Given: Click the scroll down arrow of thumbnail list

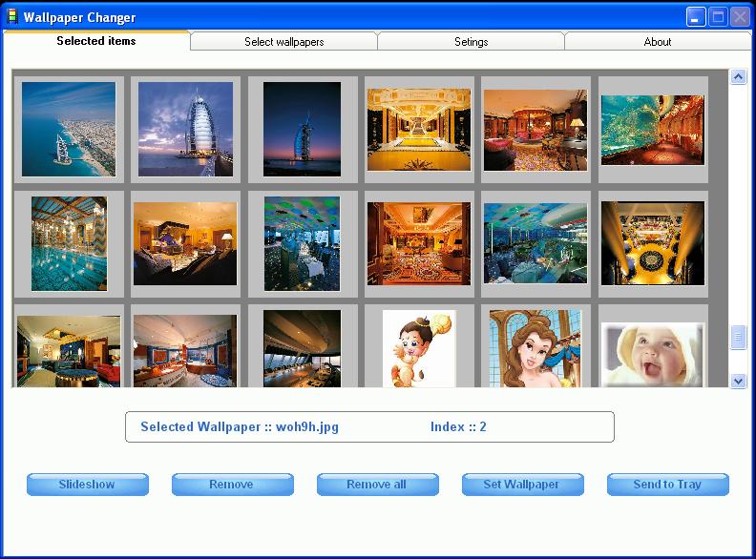Looking at the screenshot, I should pyautogui.click(x=738, y=381).
